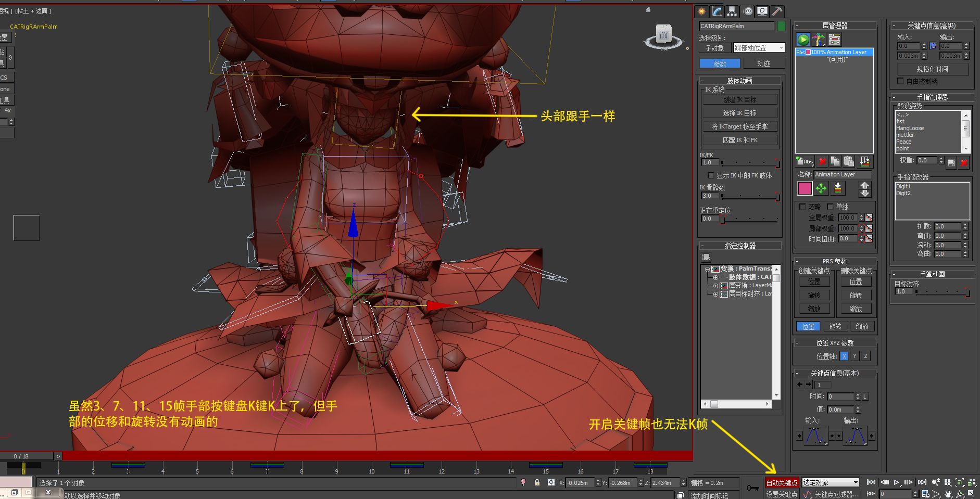Open the CAT rig color mode icon
This screenshot has height=499, width=980.
click(819, 40)
